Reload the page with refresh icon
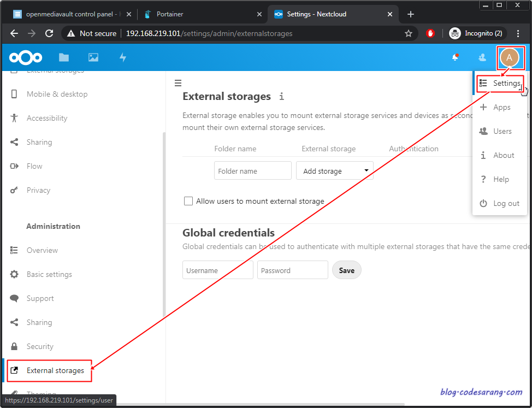 coord(49,33)
